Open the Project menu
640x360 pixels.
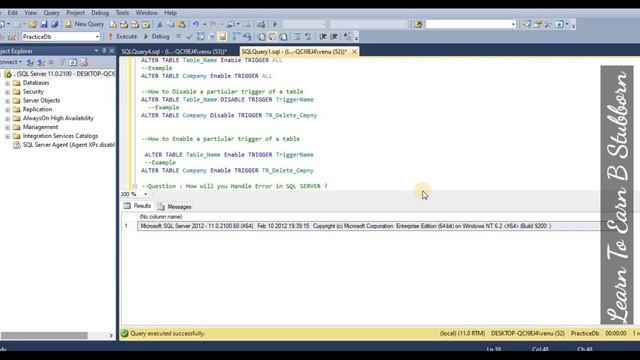point(76,13)
